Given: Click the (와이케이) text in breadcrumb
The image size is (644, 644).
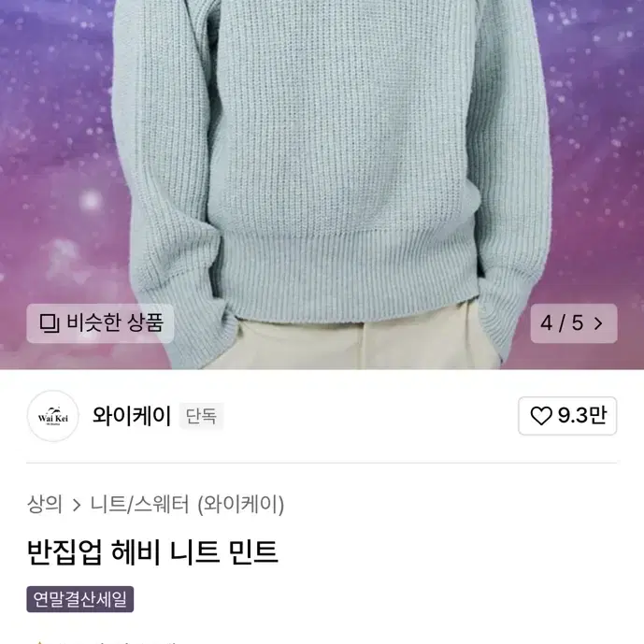Looking at the screenshot, I should point(240,505).
